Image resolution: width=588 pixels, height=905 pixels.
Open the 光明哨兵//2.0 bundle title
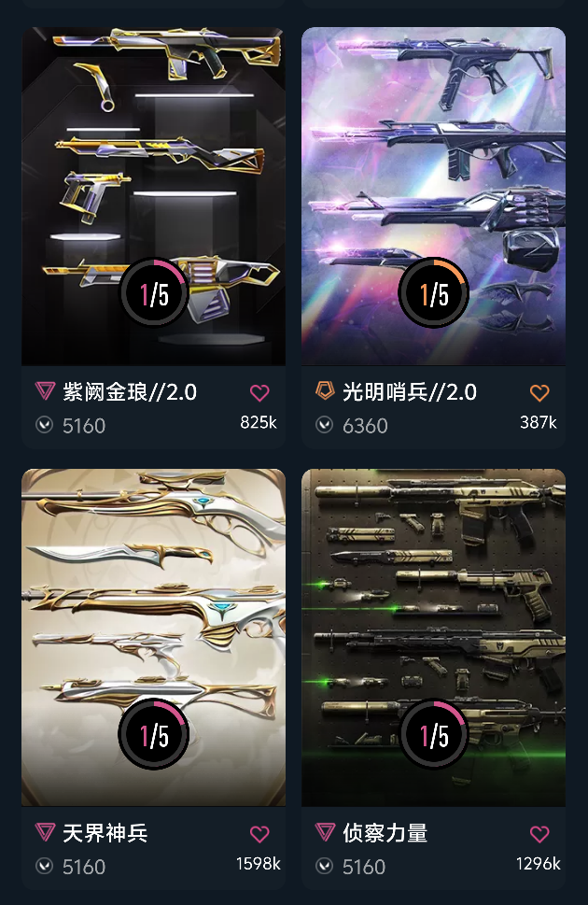tap(410, 392)
